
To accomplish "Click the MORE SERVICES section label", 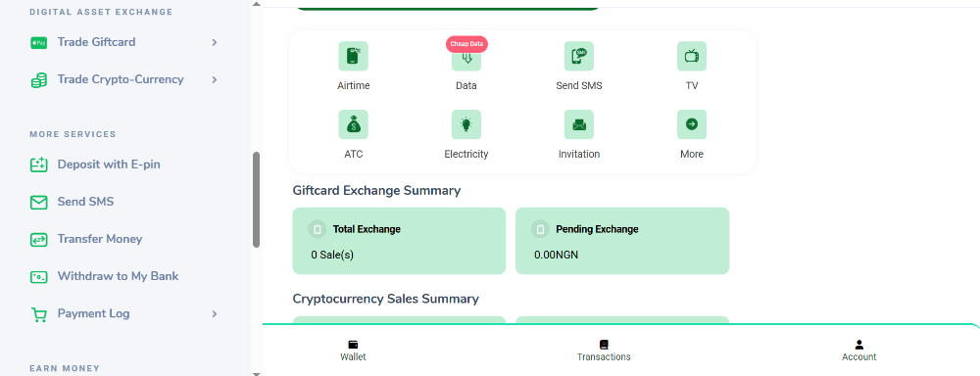I will (x=73, y=134).
